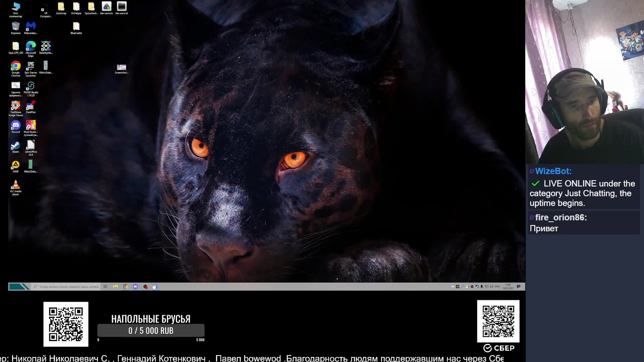Click the taskbar search box

(x=66, y=287)
